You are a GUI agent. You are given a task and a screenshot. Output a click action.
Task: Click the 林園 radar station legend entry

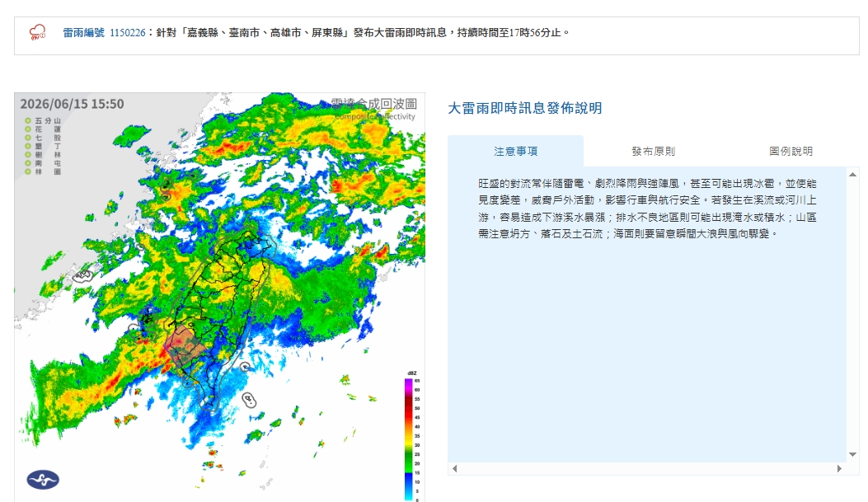(43, 171)
